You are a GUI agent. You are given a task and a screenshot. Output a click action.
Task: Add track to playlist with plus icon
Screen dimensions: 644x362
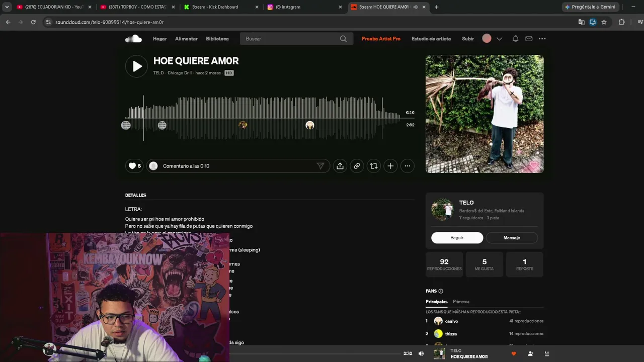[390, 166]
